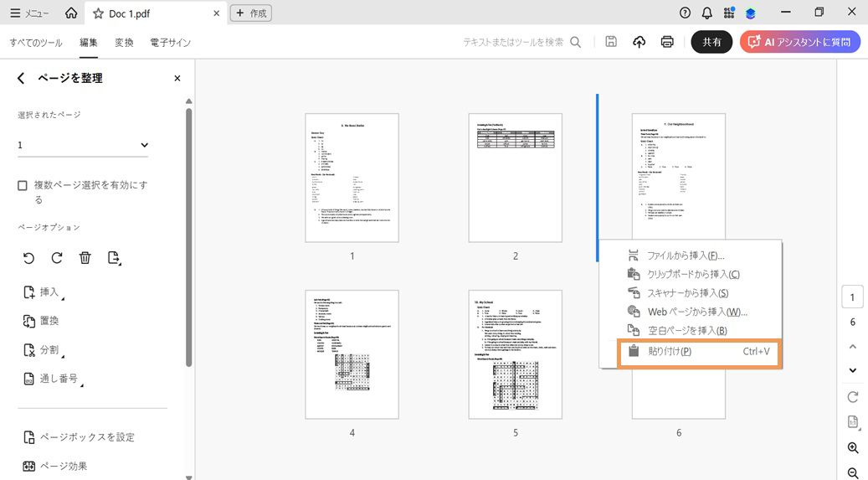The height and width of the screenshot is (480, 868).
Task: Click the 共有 share button
Action: tap(711, 42)
